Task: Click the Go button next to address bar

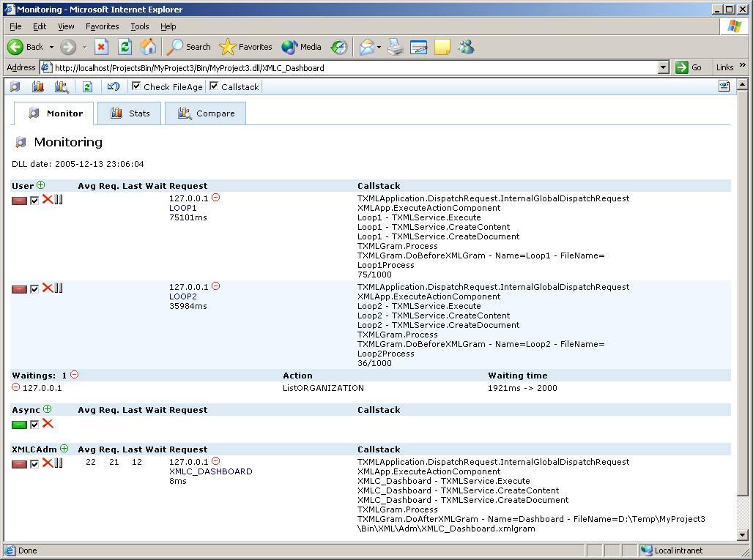Action: click(689, 67)
